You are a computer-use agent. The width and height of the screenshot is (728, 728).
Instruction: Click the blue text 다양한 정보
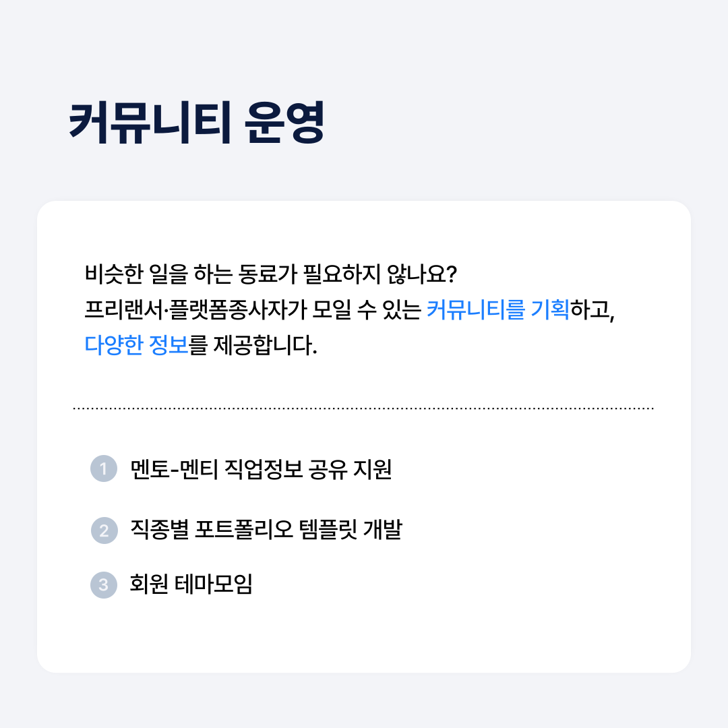click(x=136, y=345)
